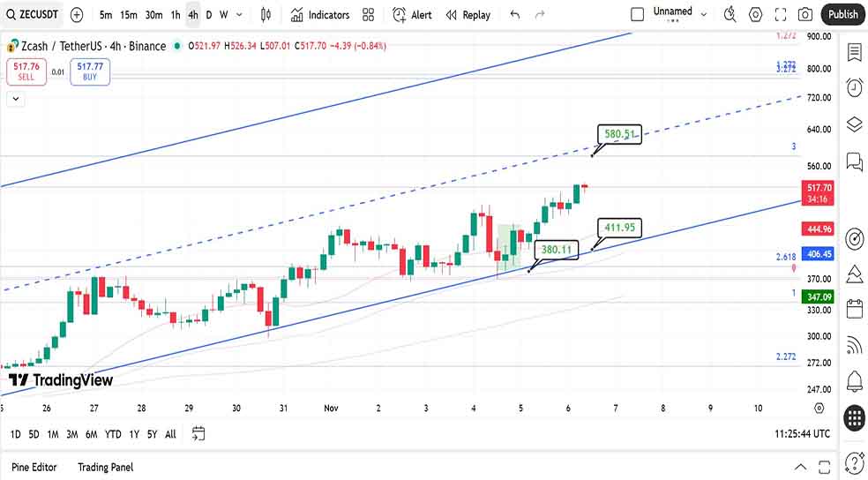Viewport: 868px width, 480px height.
Task: Open the Indicators panel
Action: coord(319,15)
